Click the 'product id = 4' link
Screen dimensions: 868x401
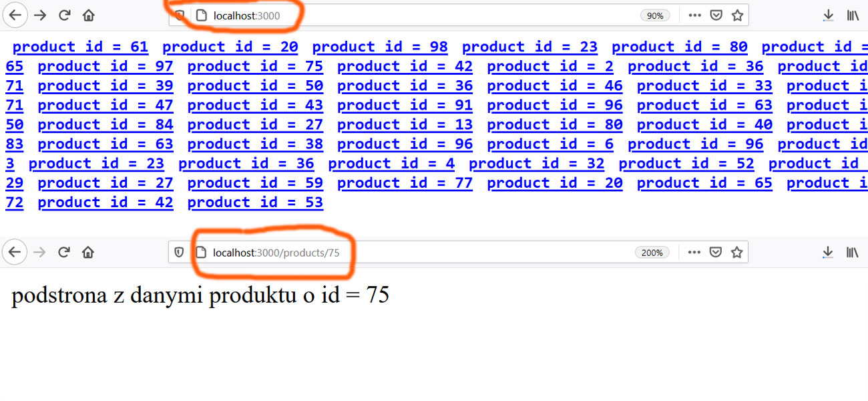pos(391,164)
